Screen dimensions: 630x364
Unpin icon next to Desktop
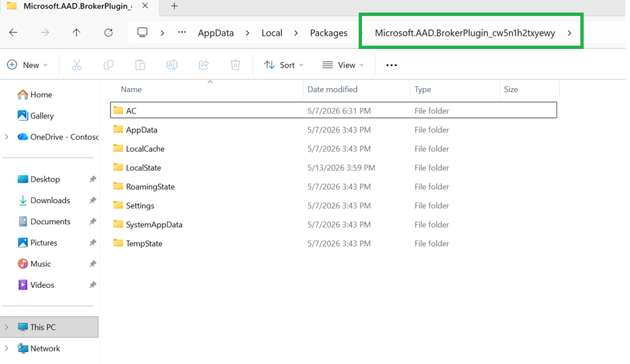93,179
